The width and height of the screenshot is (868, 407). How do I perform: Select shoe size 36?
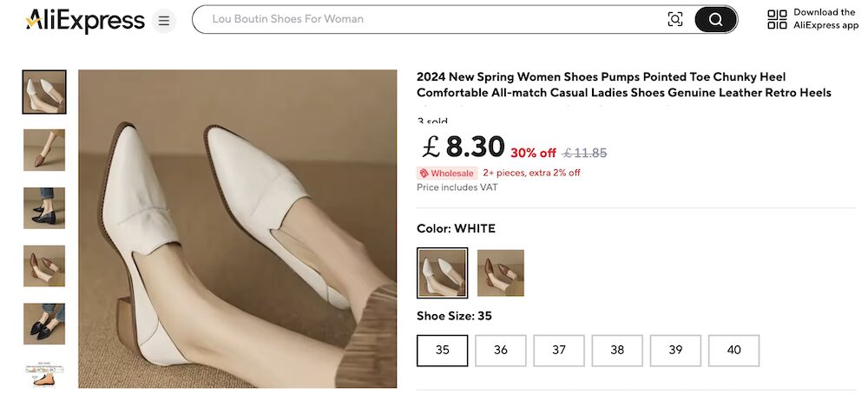501,351
